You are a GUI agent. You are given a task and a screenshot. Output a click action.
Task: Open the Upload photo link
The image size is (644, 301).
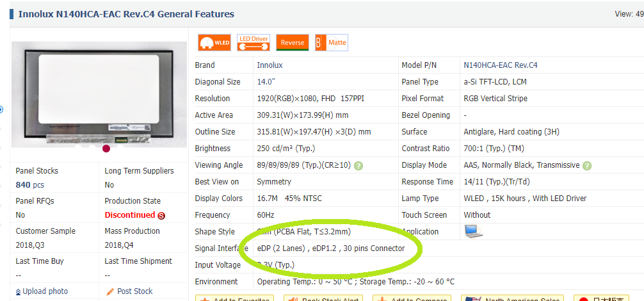click(45, 291)
